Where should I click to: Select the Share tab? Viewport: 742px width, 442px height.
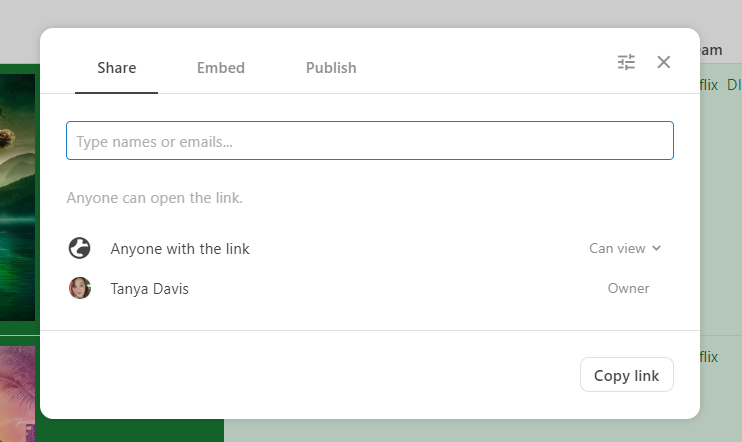coord(116,68)
